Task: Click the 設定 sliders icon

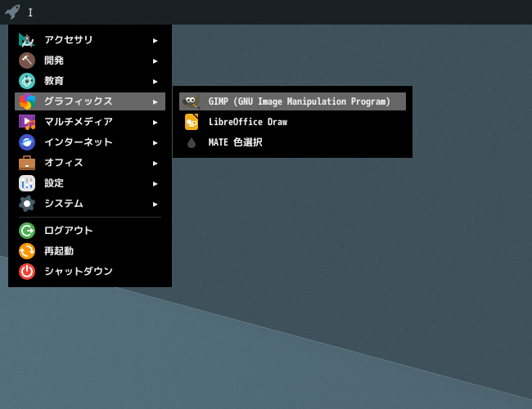Action: 27,183
